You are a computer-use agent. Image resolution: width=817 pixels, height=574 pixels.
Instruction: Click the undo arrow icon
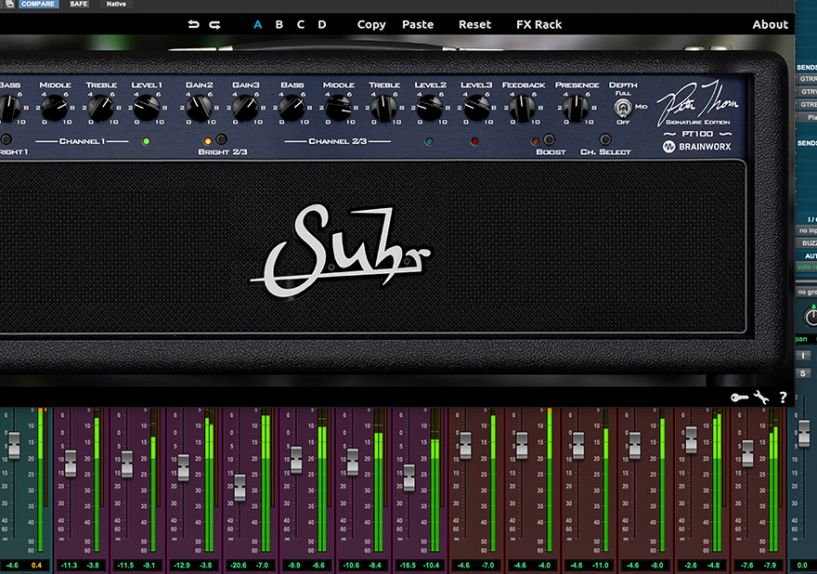click(193, 24)
